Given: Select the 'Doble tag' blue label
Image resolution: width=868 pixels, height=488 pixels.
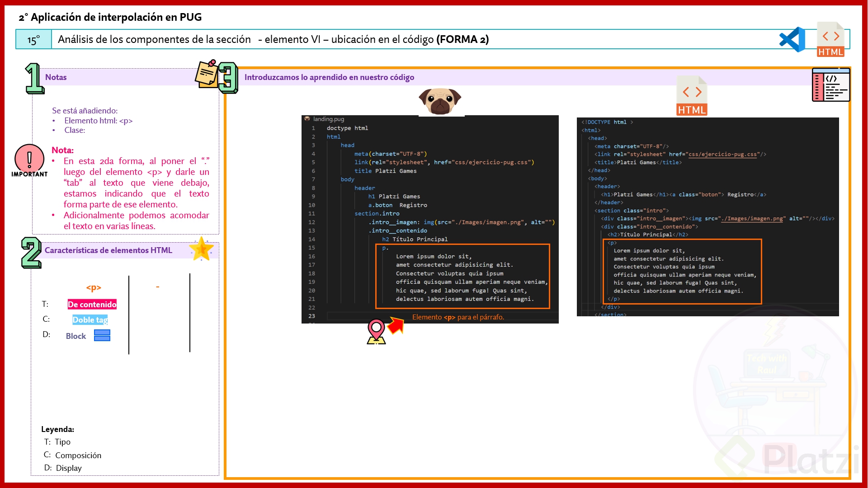Looking at the screenshot, I should [90, 320].
